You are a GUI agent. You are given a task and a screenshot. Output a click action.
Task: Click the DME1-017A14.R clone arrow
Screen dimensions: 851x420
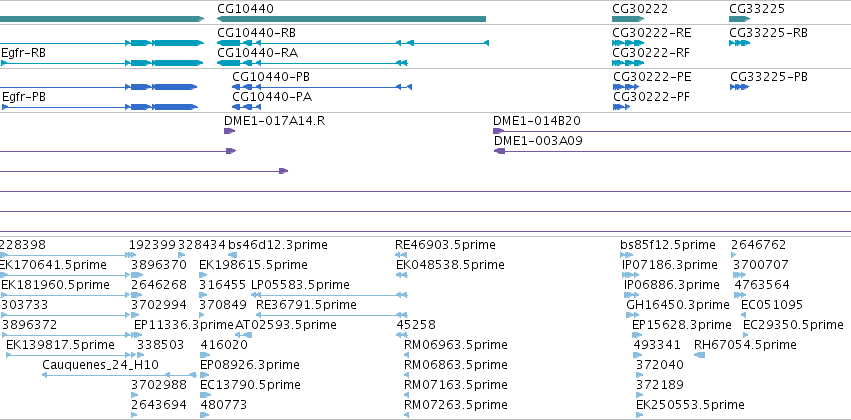pyautogui.click(x=230, y=131)
